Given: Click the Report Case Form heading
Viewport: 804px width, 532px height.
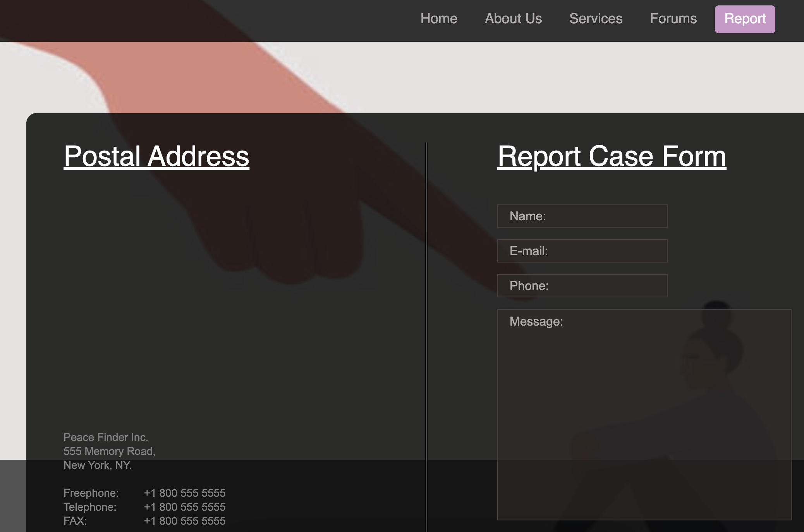Looking at the screenshot, I should coord(612,156).
